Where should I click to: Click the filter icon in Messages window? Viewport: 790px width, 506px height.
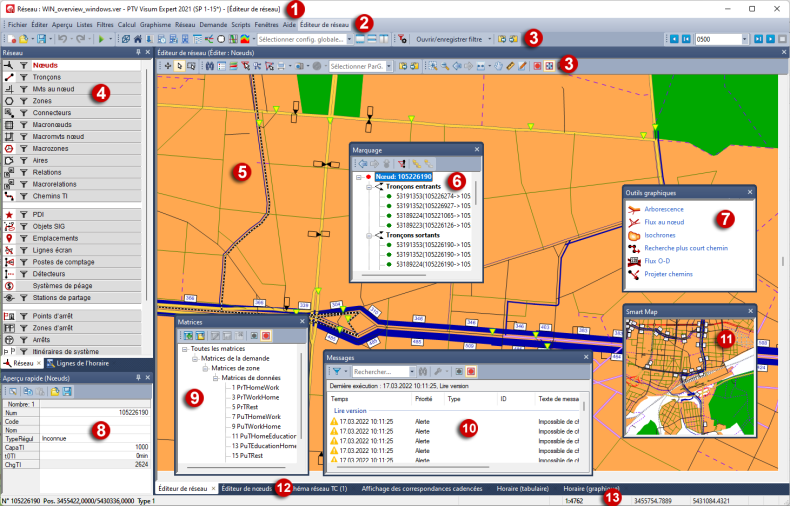(x=336, y=371)
